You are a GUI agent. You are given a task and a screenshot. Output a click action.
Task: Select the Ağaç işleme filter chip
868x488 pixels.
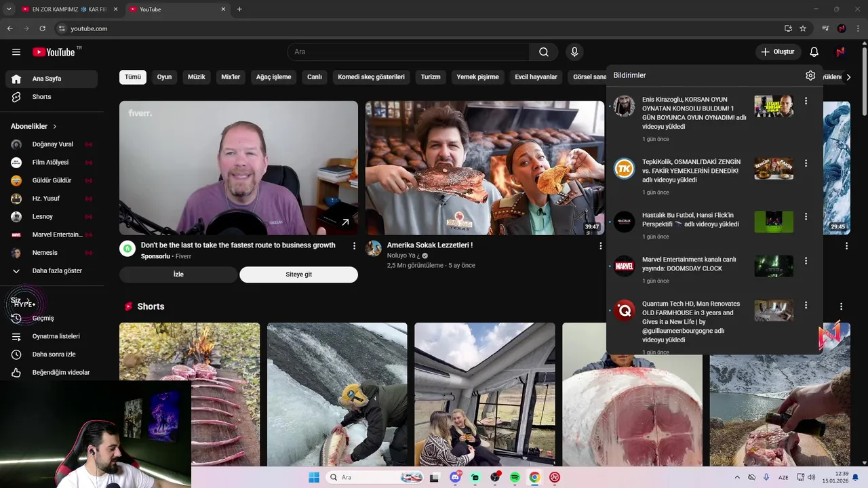pyautogui.click(x=273, y=77)
